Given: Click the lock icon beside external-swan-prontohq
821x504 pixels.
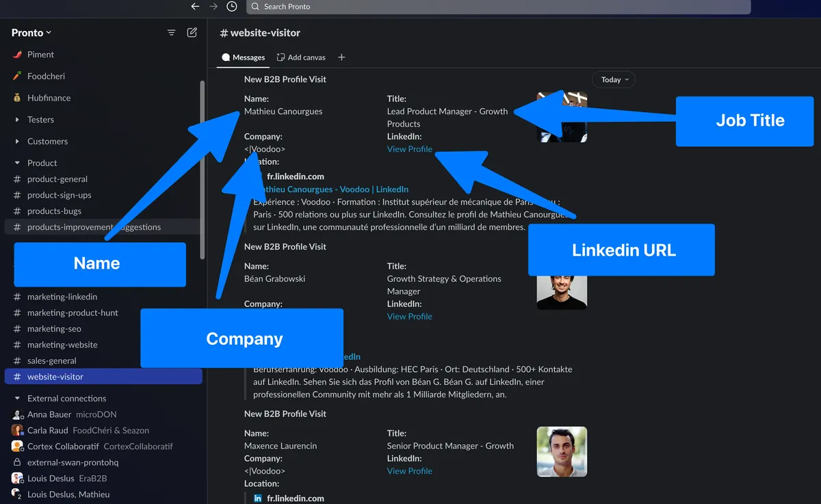Looking at the screenshot, I should click(17, 462).
